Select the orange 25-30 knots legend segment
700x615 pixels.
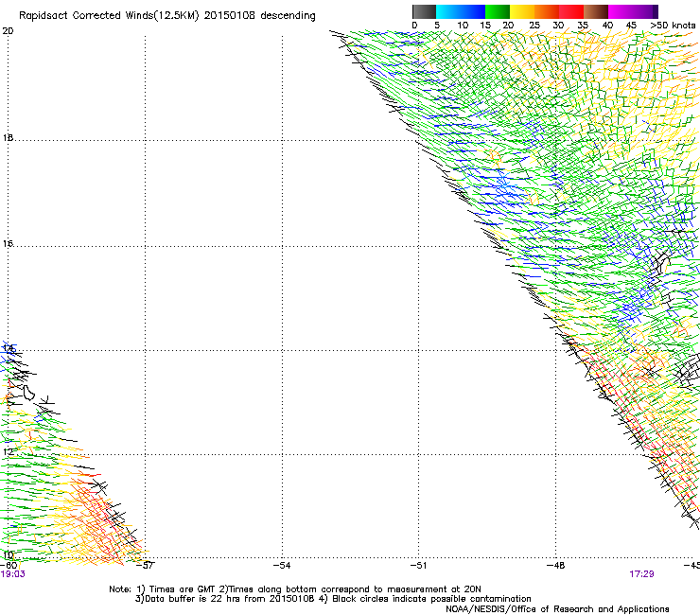click(547, 11)
